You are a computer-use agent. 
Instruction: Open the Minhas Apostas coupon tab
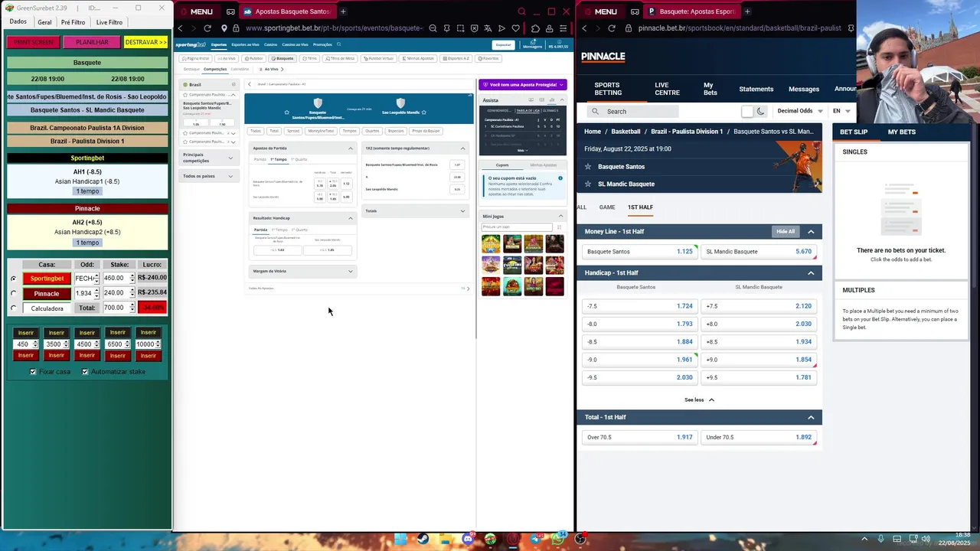pyautogui.click(x=544, y=165)
